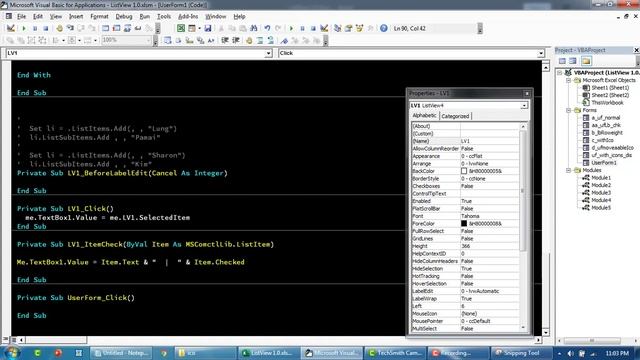Click the code window horizontal scrollbar thumb
Image resolution: width=640 pixels, height=360 pixels.
pos(56,340)
